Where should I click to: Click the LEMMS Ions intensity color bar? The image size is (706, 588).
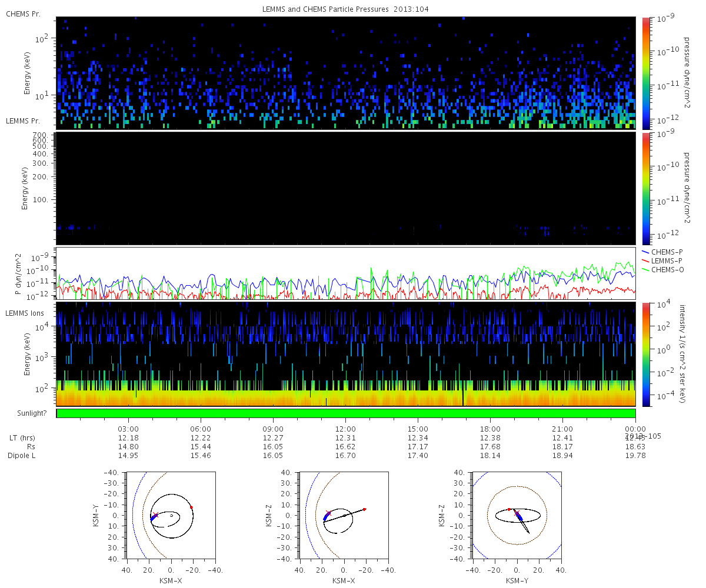click(x=645, y=354)
